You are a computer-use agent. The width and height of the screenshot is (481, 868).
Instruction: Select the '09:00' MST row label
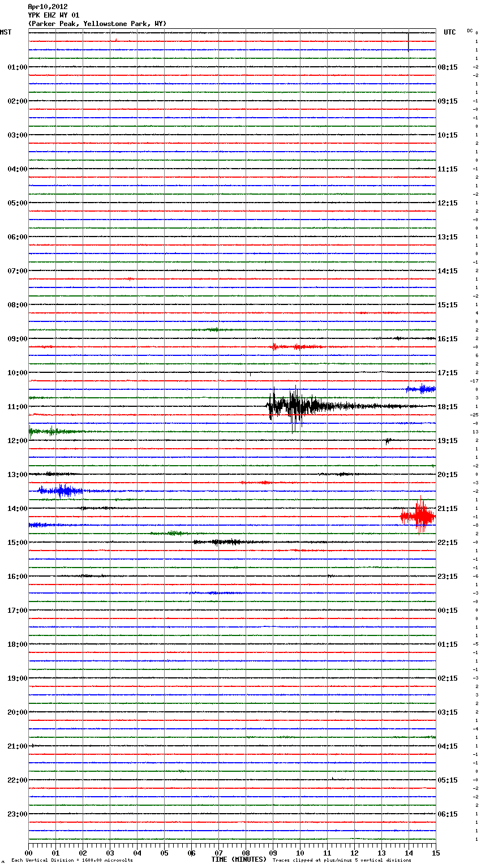click(x=17, y=339)
